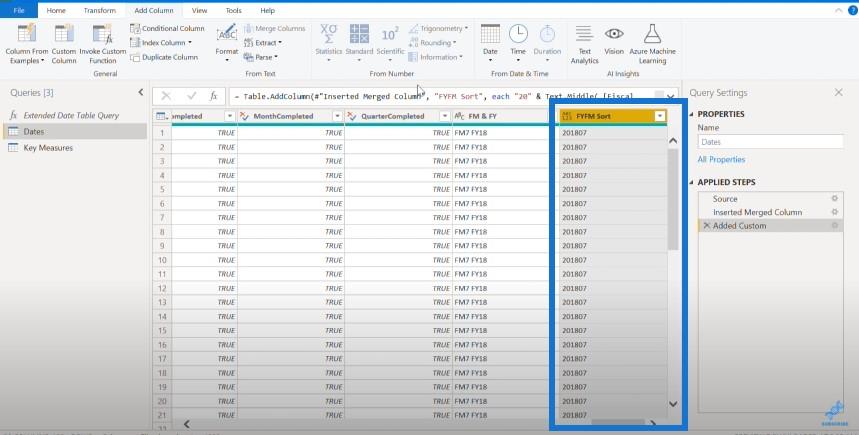Viewport: 859px width, 435px height.
Task: Edit the query Name field
Action: pos(770,142)
